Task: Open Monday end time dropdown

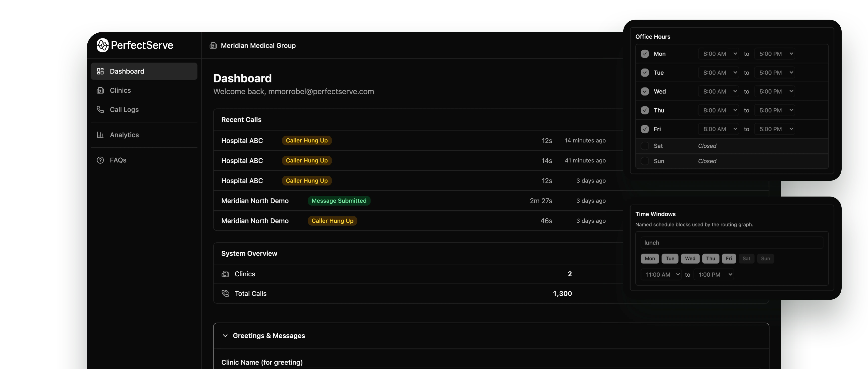Action: tap(774, 54)
